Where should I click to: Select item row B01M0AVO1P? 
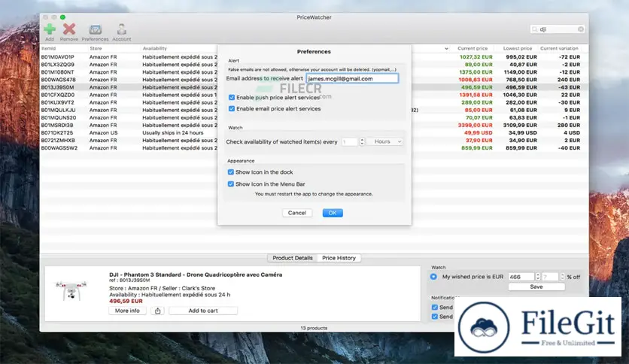[x=57, y=57]
